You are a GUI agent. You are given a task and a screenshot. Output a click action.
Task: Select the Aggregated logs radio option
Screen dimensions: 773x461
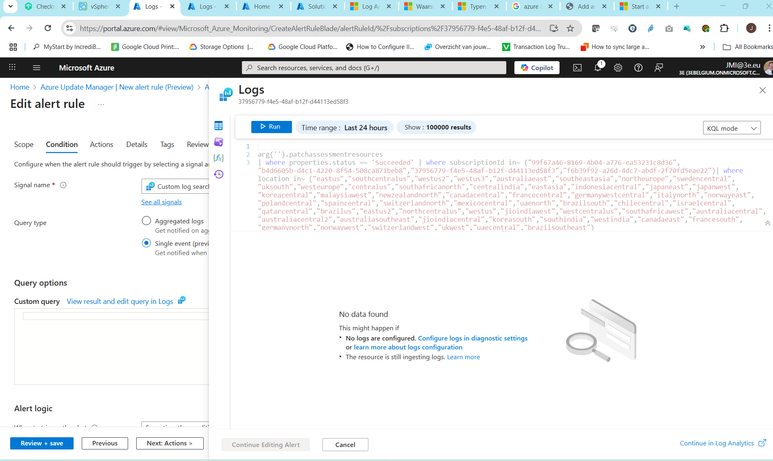tap(146, 221)
